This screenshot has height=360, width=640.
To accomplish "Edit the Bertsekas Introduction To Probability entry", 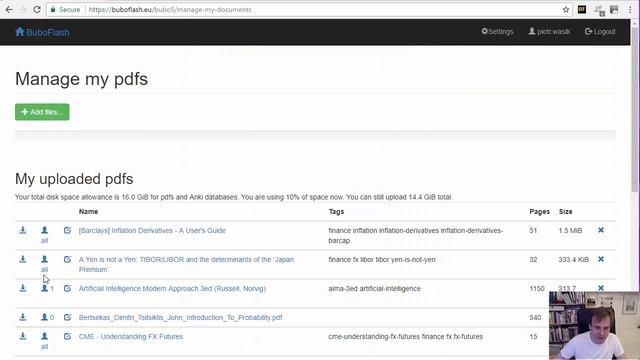I will (67, 317).
